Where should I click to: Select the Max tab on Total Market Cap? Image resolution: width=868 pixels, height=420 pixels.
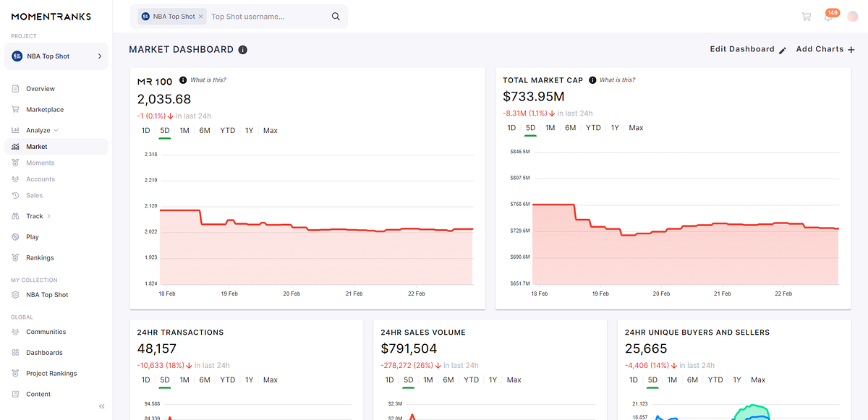[635, 127]
